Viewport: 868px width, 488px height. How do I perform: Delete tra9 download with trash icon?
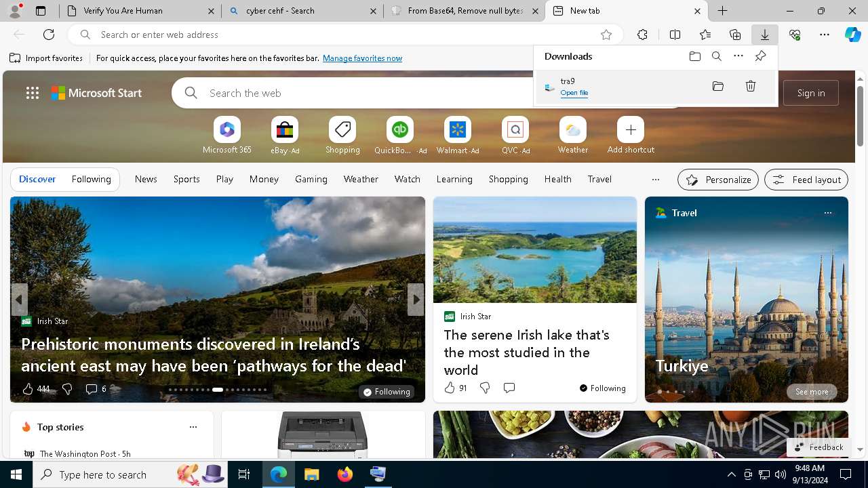[x=751, y=86]
